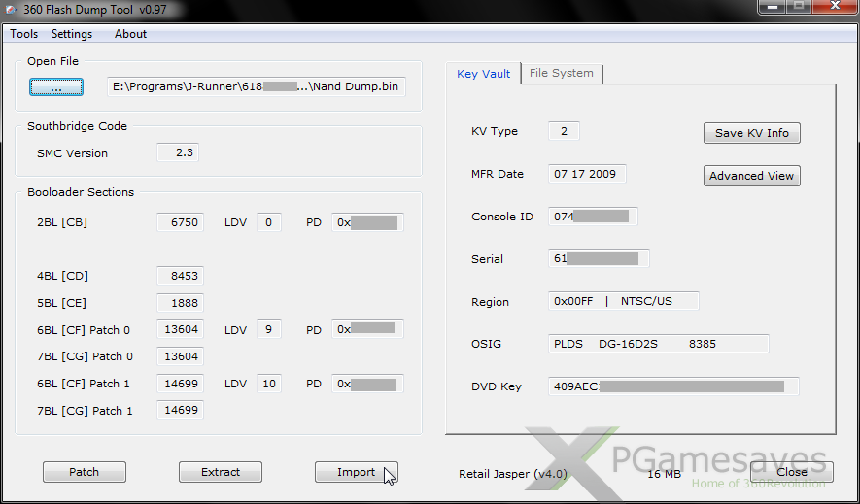This screenshot has width=860, height=504.
Task: Click the MFR Date field
Action: [587, 175]
